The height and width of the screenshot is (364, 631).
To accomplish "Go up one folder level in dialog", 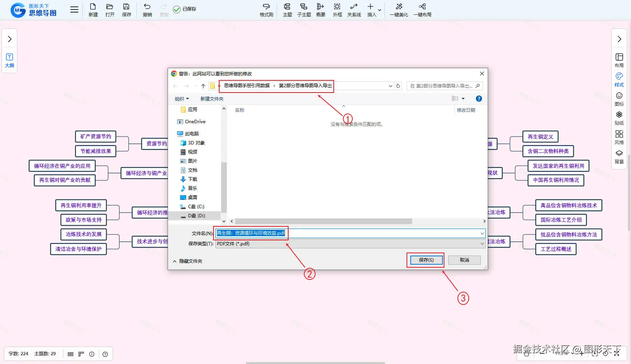I will [x=203, y=86].
